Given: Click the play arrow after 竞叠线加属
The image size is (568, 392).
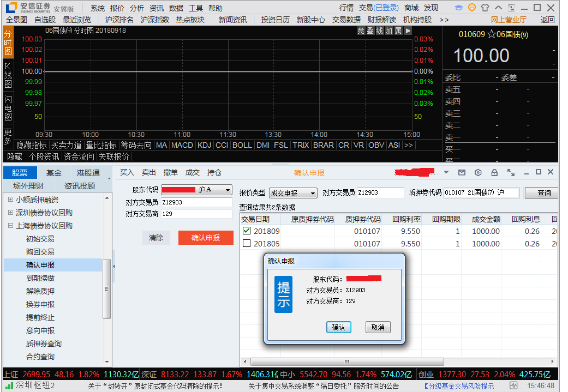Looking at the screenshot, I should pyautogui.click(x=408, y=31).
